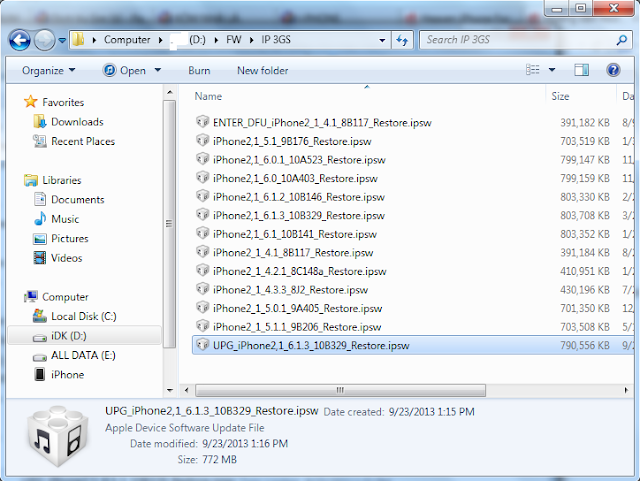
Task: Click the 790,556 KB size cell
Action: pyautogui.click(x=584, y=345)
